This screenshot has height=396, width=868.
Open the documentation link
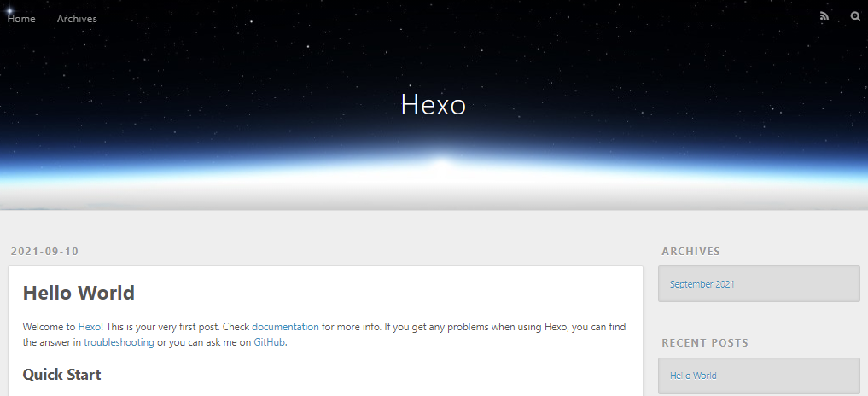pos(285,327)
